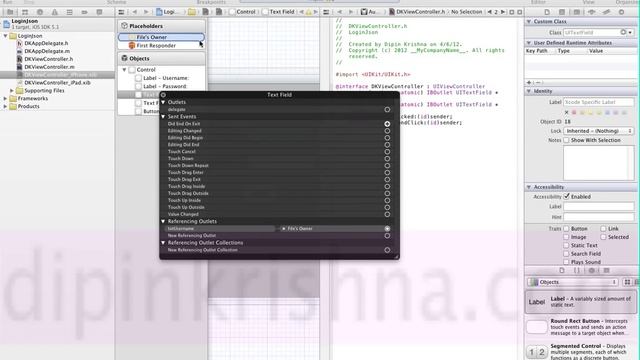Clear the identity label color with X

click(x=566, y=113)
